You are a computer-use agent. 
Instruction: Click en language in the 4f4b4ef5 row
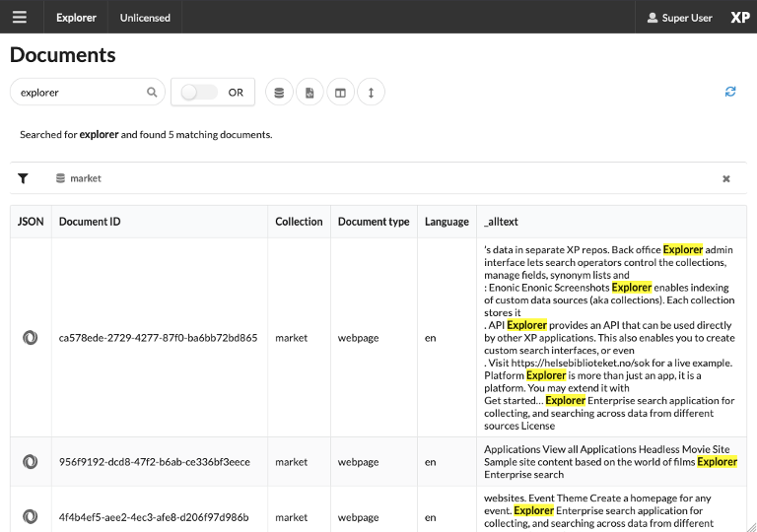coord(430,517)
